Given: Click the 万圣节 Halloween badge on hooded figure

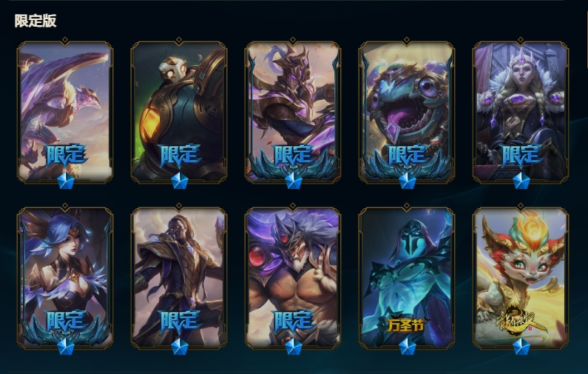Looking at the screenshot, I should click(x=407, y=325).
